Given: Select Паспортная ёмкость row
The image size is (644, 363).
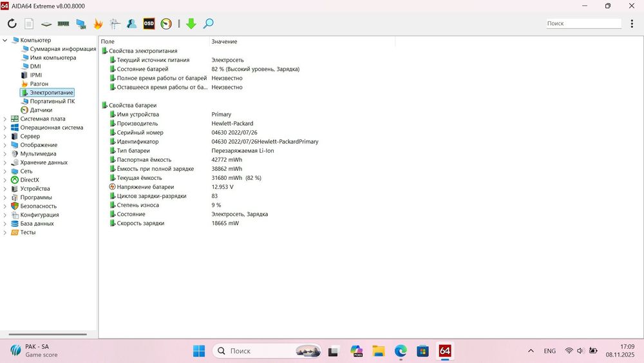Looking at the screenshot, I should [x=144, y=160].
